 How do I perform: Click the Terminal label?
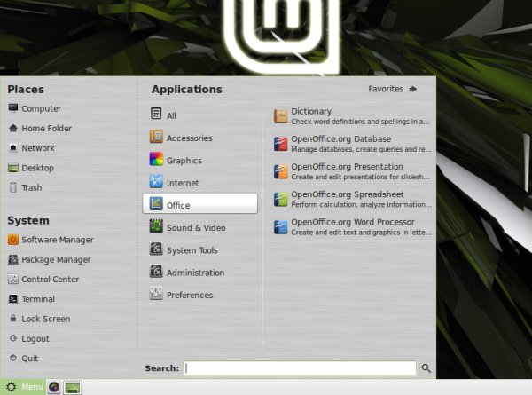(x=38, y=299)
